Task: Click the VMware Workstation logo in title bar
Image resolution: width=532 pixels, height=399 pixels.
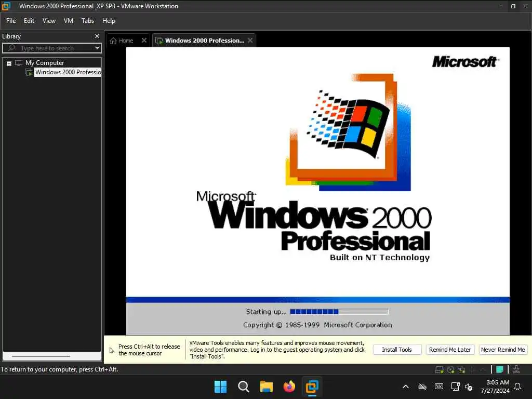Action: 6,6
